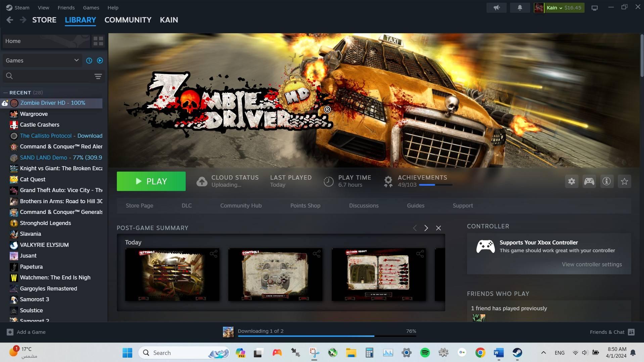This screenshot has height=362, width=644.
Task: Open the Controls screenshot thumbnail
Action: (275, 275)
